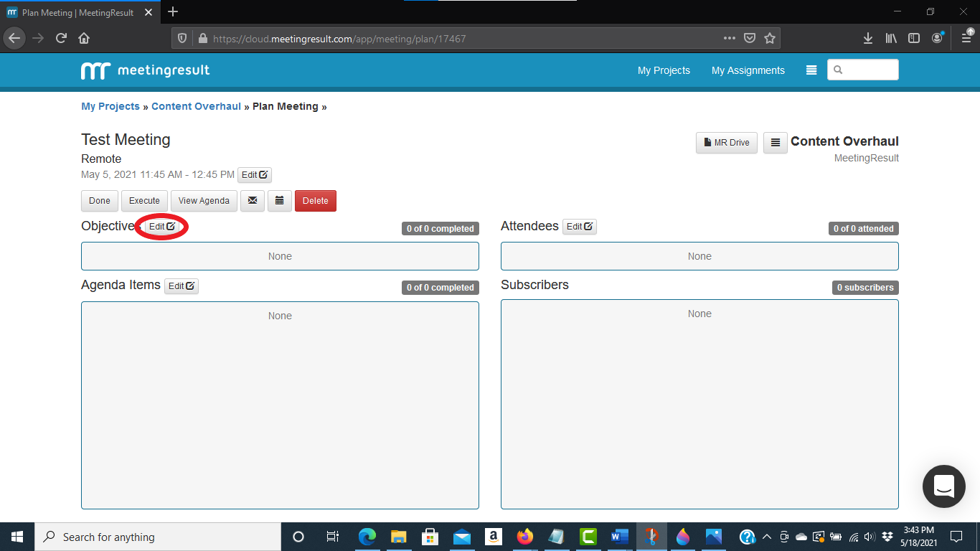Open the chat support bubble
The image size is (980, 551).
click(943, 486)
